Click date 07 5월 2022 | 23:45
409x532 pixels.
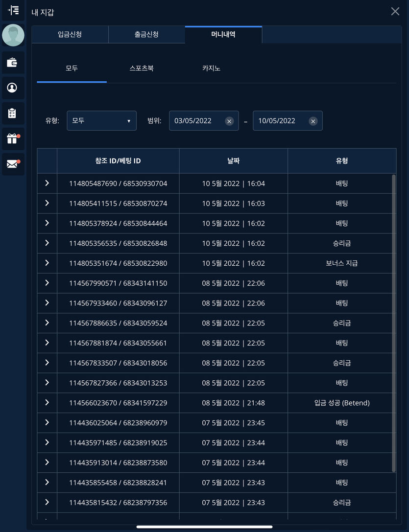[x=233, y=423]
